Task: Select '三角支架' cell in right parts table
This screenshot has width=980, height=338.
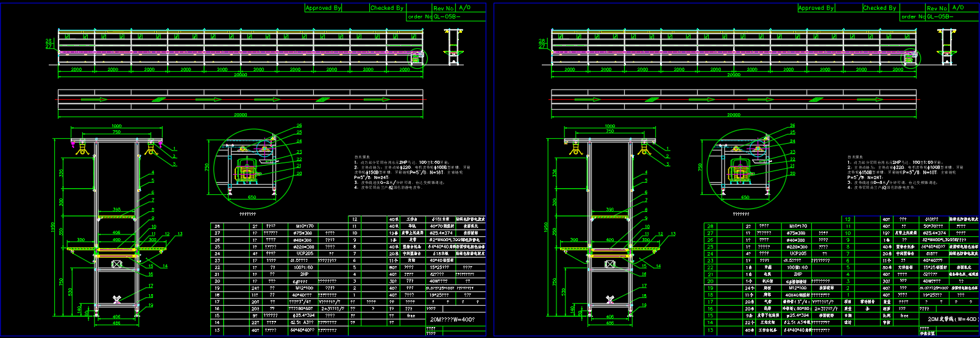Action: [767, 323]
